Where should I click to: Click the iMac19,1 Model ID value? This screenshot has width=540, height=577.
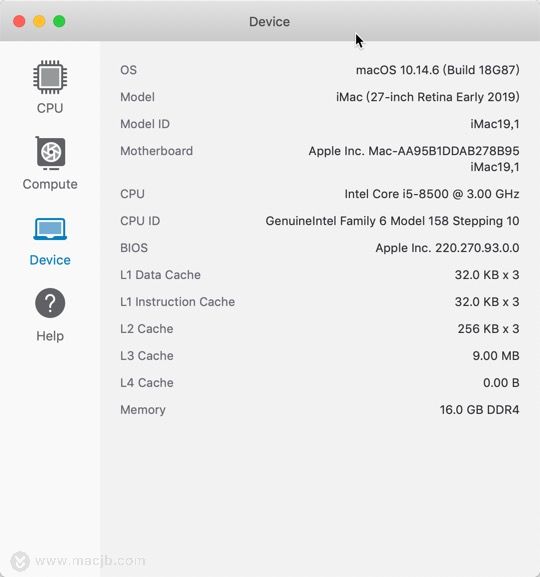(x=495, y=124)
